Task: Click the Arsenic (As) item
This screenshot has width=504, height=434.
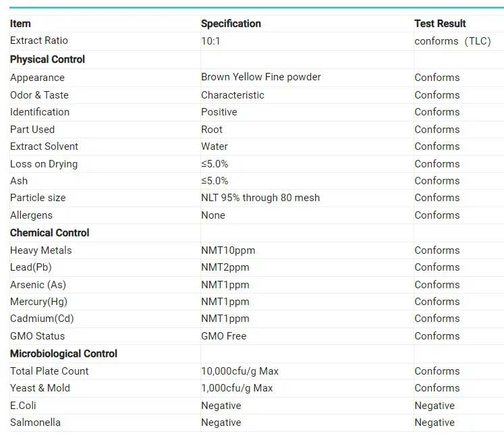Action: tap(38, 285)
